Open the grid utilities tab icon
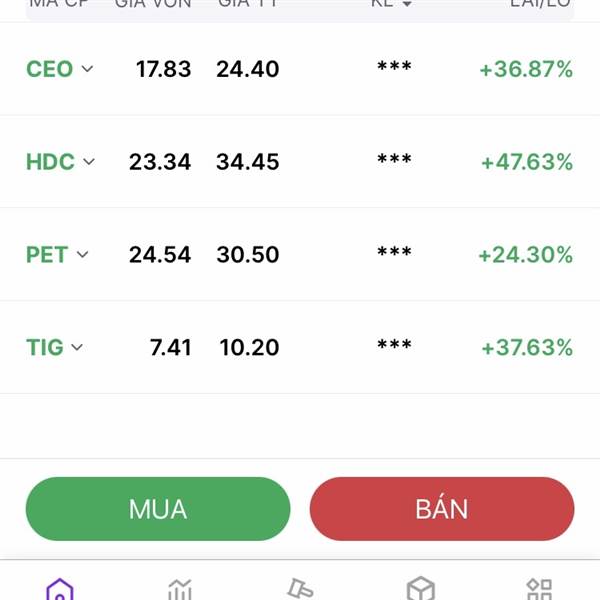This screenshot has width=600, height=600. (x=540, y=590)
